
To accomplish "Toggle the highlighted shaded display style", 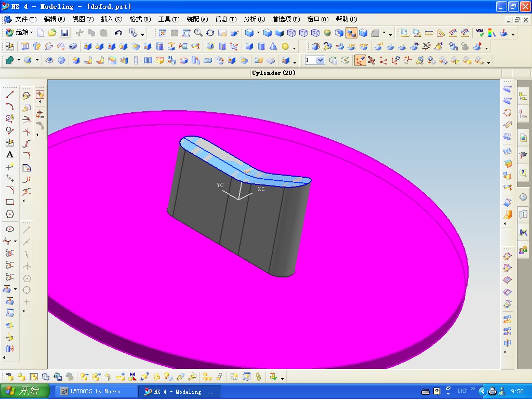I will pyautogui.click(x=352, y=33).
